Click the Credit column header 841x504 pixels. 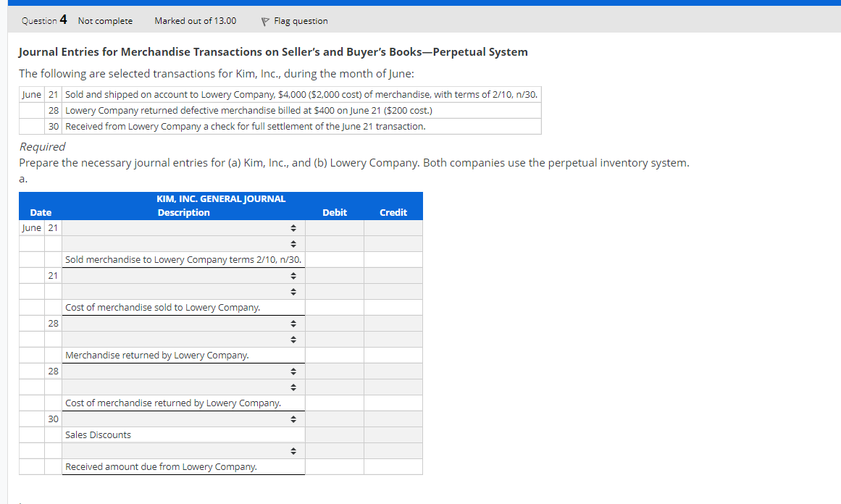(393, 212)
